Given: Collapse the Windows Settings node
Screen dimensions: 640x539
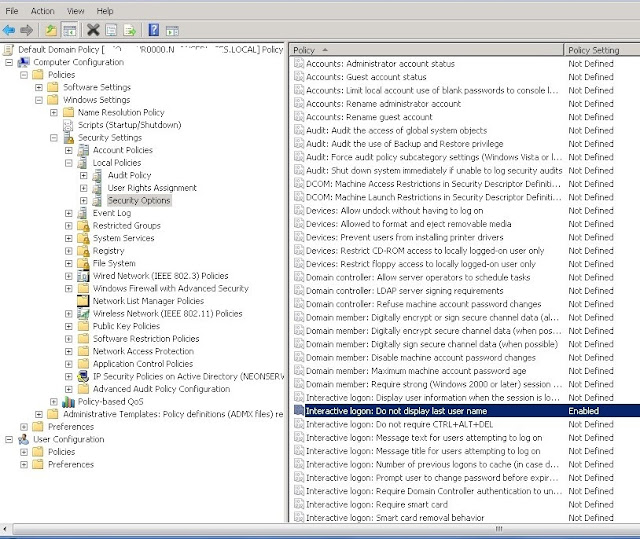Looking at the screenshot, I should click(x=39, y=100).
